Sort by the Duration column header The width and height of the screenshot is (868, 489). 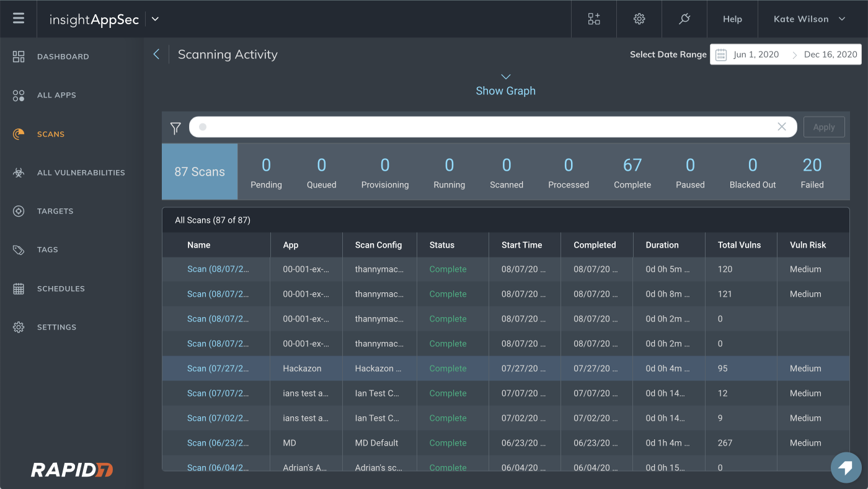[662, 245]
